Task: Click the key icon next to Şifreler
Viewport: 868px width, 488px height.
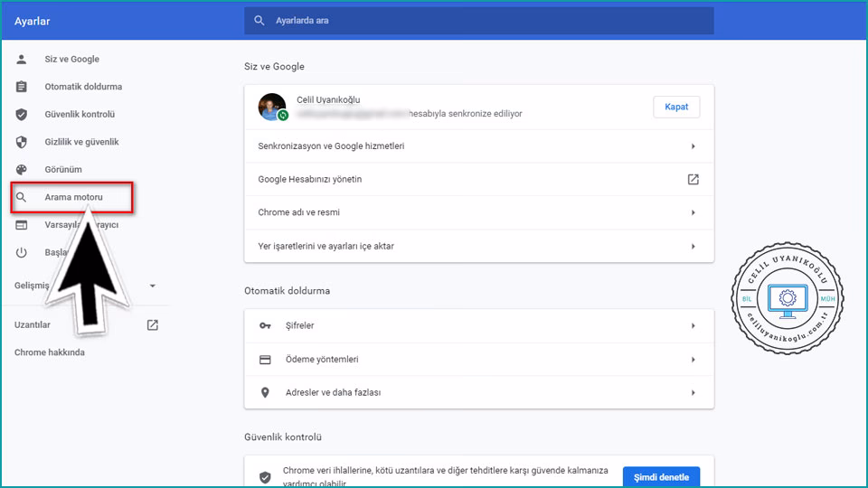Action: tap(265, 325)
